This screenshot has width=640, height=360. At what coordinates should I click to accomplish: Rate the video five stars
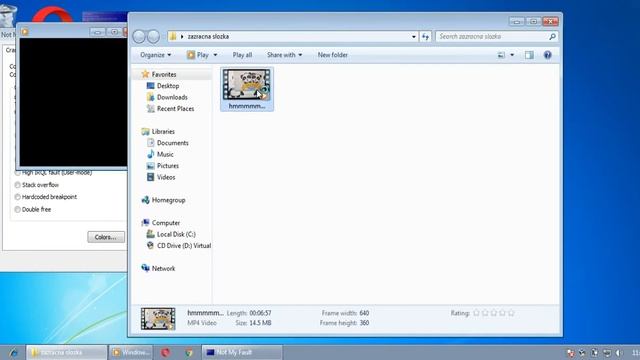coord(511,313)
